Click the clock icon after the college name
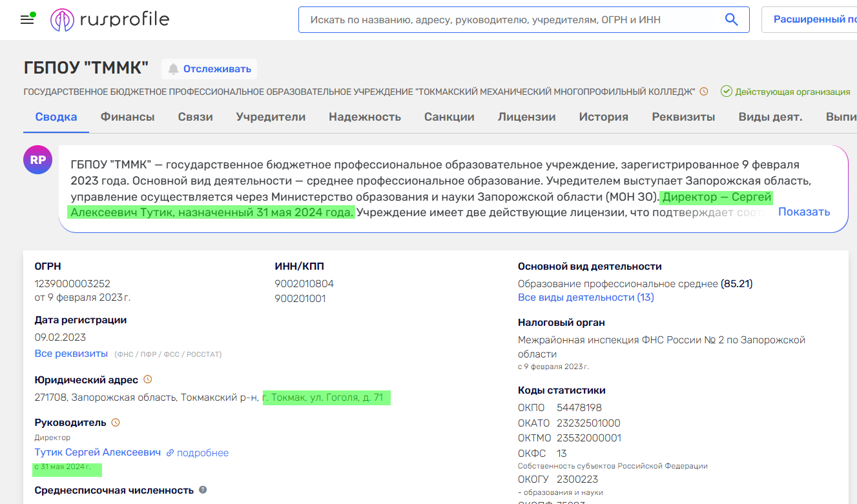Viewport: 857px width, 504px height. pos(703,92)
